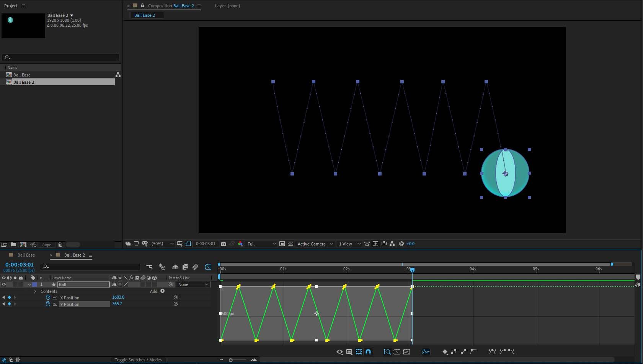Screen dimensions: 643x364
Task: Select the Ball Ease composition in Project
Action: tap(22, 75)
